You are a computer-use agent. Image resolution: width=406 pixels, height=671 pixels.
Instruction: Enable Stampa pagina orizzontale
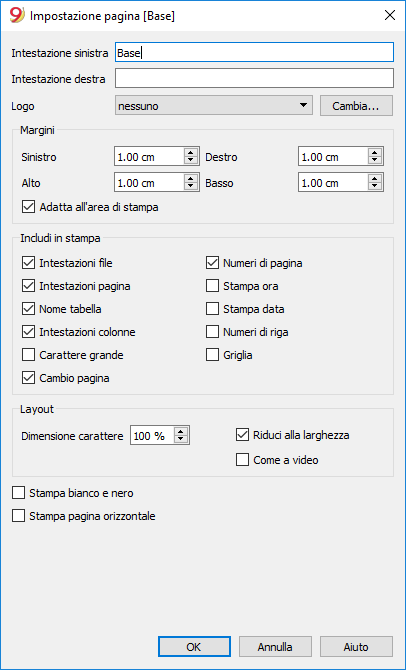tap(18, 516)
